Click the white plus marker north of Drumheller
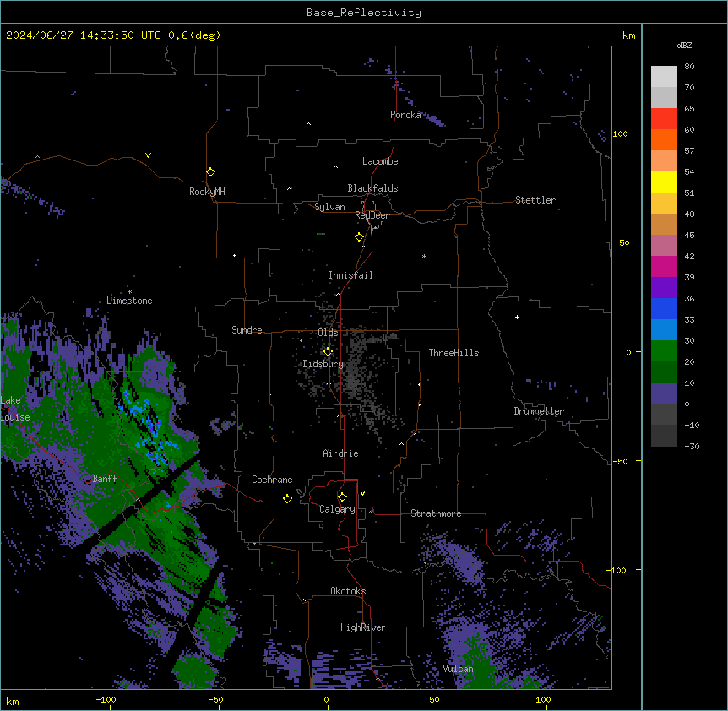 point(517,317)
